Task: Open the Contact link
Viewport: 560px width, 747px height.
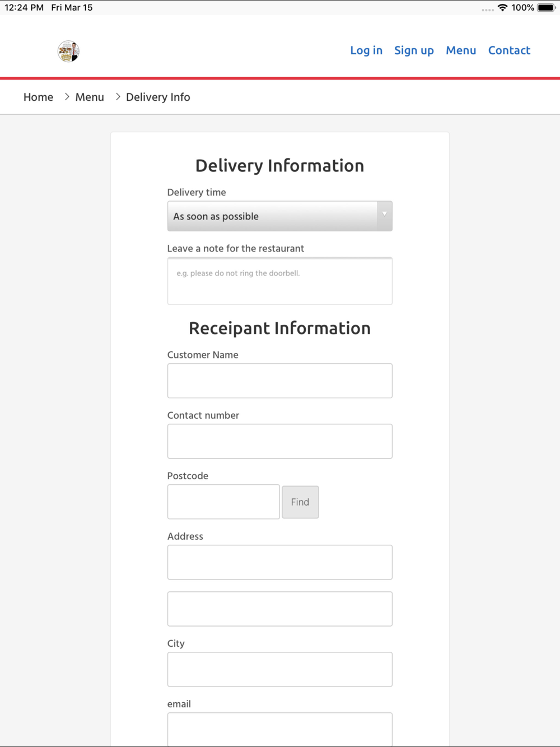Action: click(509, 50)
